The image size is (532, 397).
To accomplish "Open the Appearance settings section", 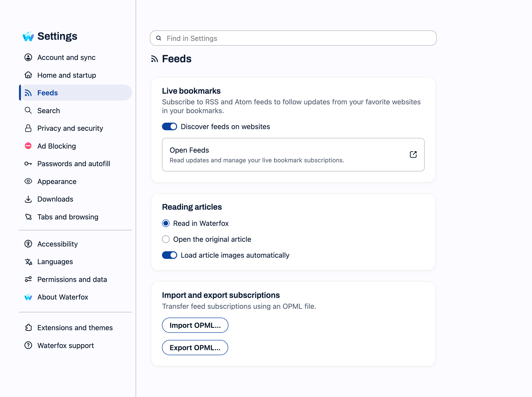I will point(75,181).
